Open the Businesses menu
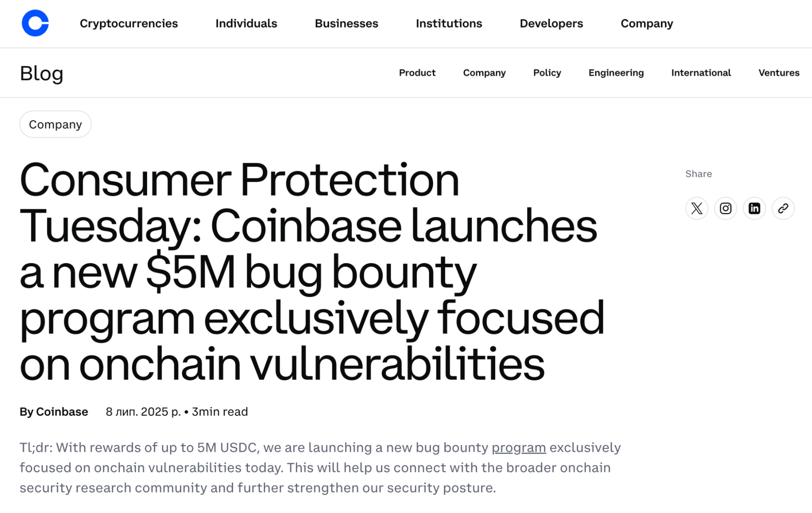The height and width of the screenshot is (513, 812). (x=346, y=24)
